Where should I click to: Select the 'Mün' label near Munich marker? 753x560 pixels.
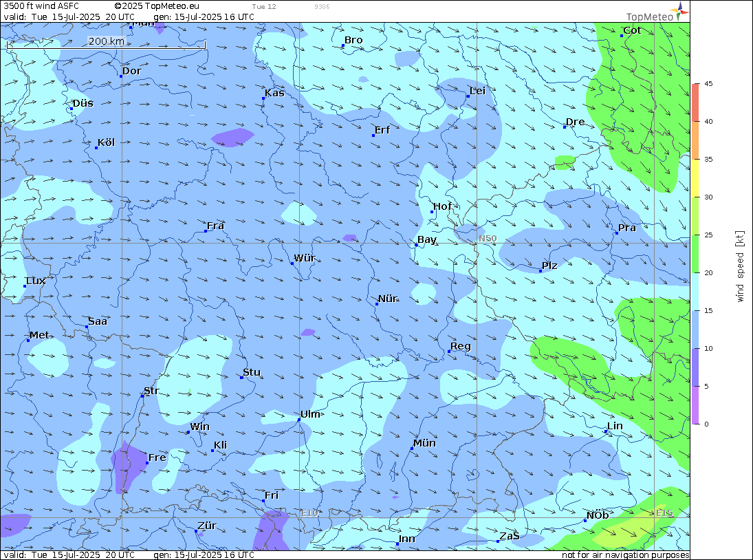pos(424,443)
